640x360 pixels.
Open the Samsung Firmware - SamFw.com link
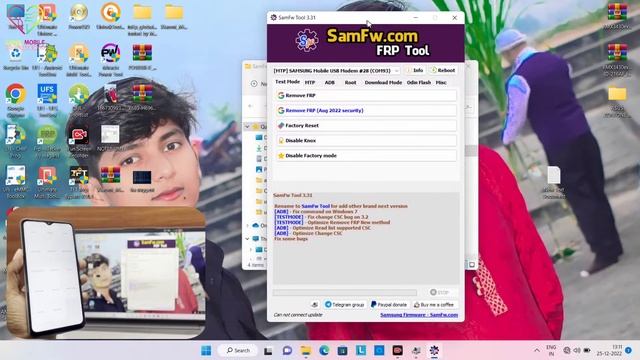419,315
